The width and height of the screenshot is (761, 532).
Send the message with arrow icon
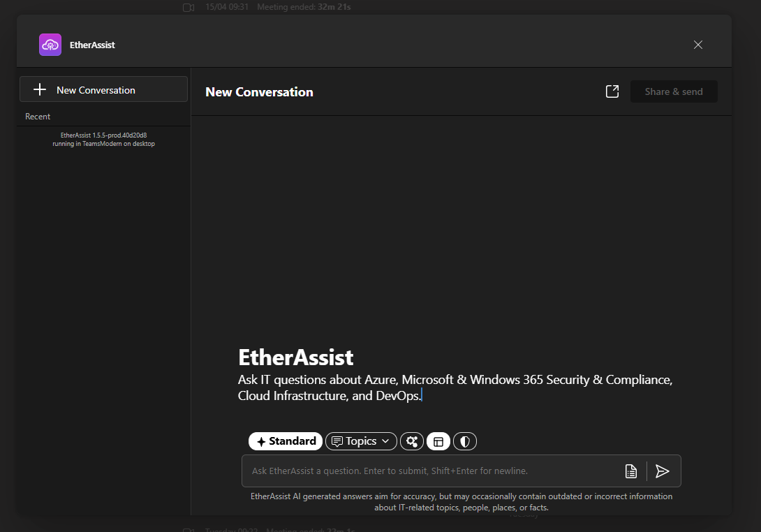pos(663,471)
